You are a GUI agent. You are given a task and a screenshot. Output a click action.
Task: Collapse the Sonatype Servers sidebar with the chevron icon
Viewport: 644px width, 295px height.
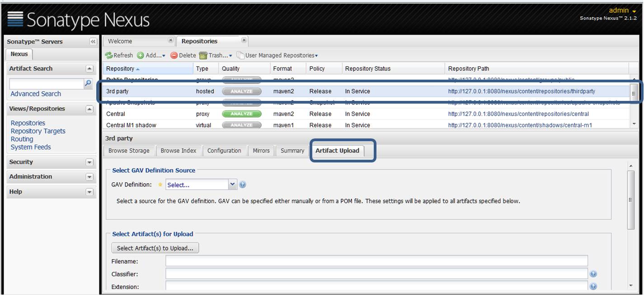[94, 41]
